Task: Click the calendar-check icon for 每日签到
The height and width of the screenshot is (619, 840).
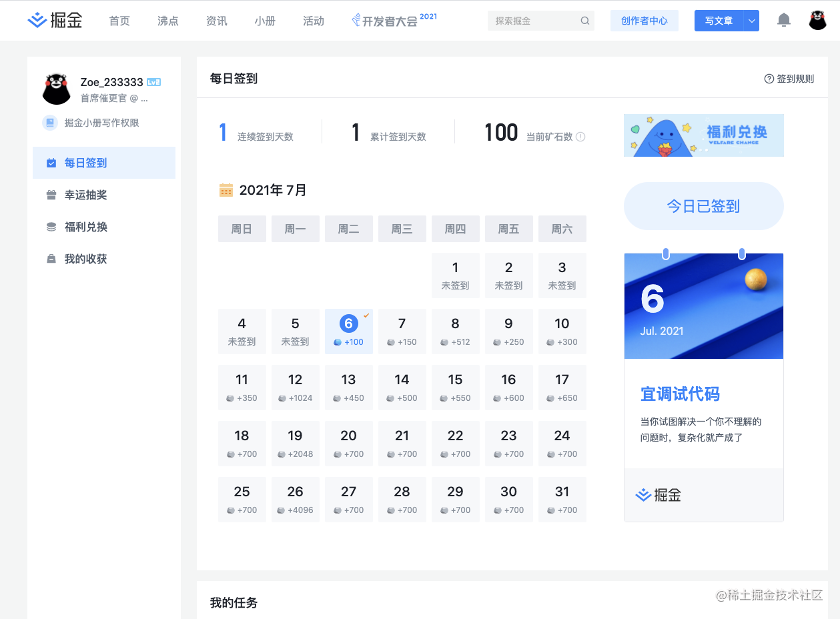Action: click(51, 163)
